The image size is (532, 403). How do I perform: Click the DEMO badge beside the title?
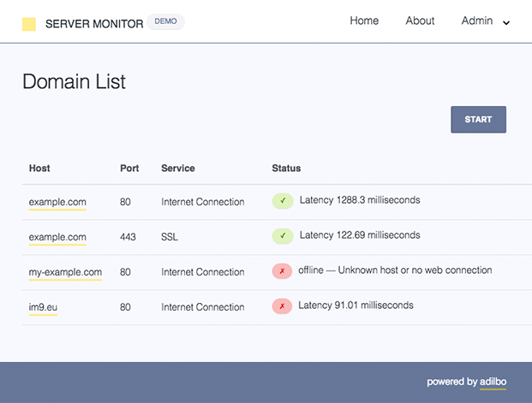(x=165, y=21)
